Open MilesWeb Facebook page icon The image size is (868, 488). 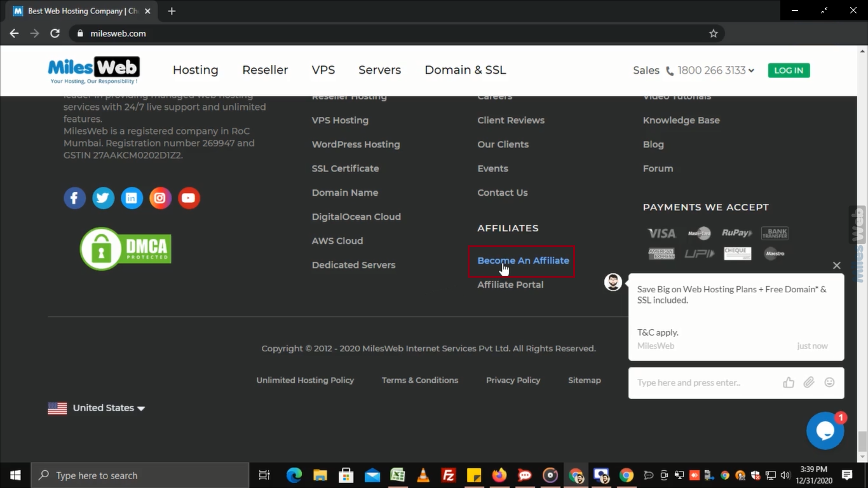[74, 198]
